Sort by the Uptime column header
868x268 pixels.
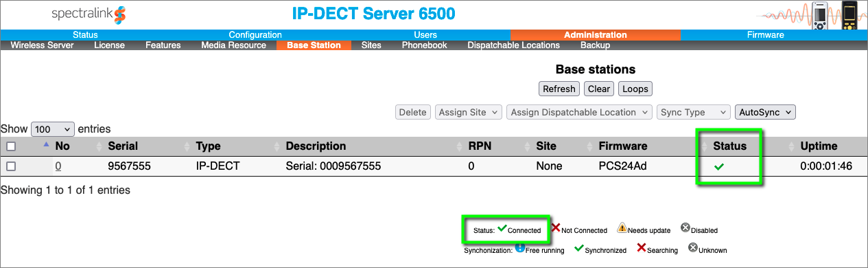(x=819, y=146)
